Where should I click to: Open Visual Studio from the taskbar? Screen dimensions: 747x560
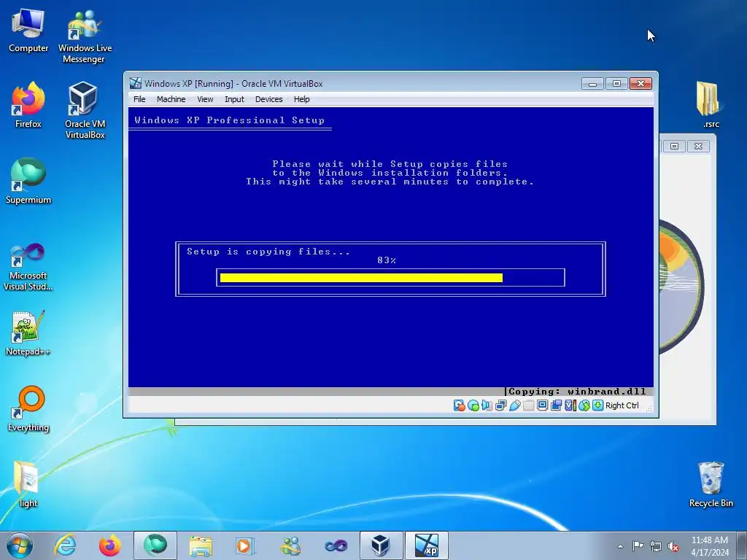coord(336,545)
